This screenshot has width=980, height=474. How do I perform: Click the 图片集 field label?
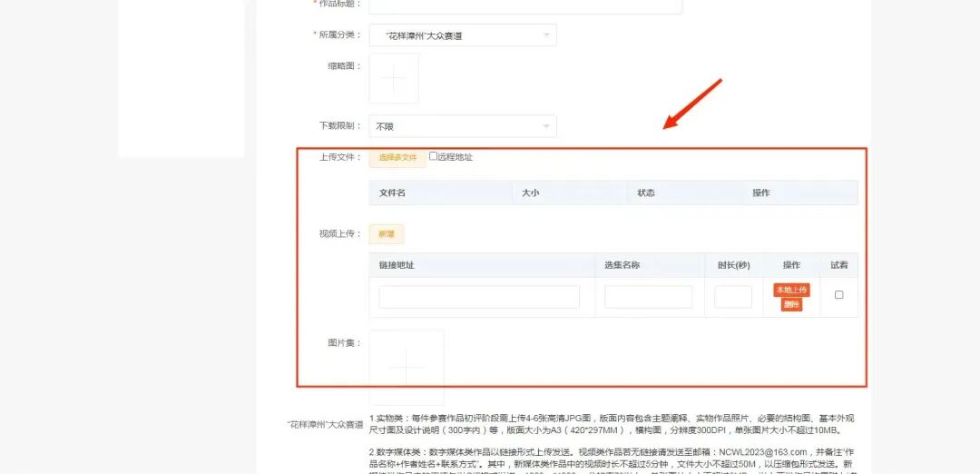345,342
